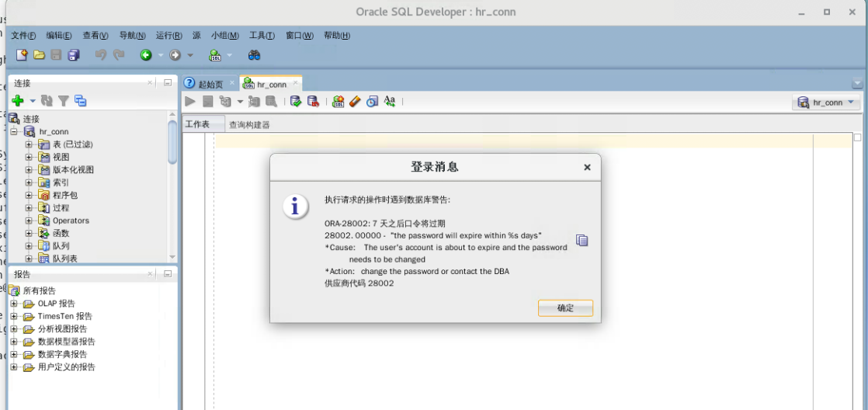868x410 pixels.
Task: Open the hr_conn connection selector combo box
Action: 826,102
